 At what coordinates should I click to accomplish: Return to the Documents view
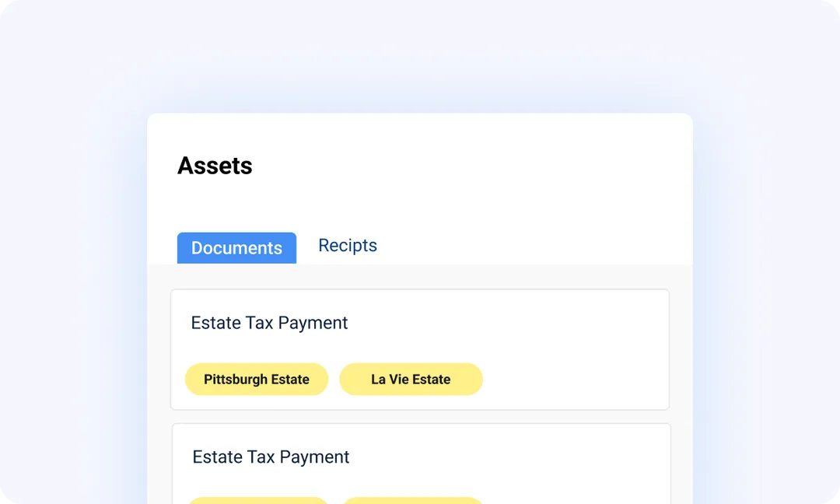(x=236, y=247)
